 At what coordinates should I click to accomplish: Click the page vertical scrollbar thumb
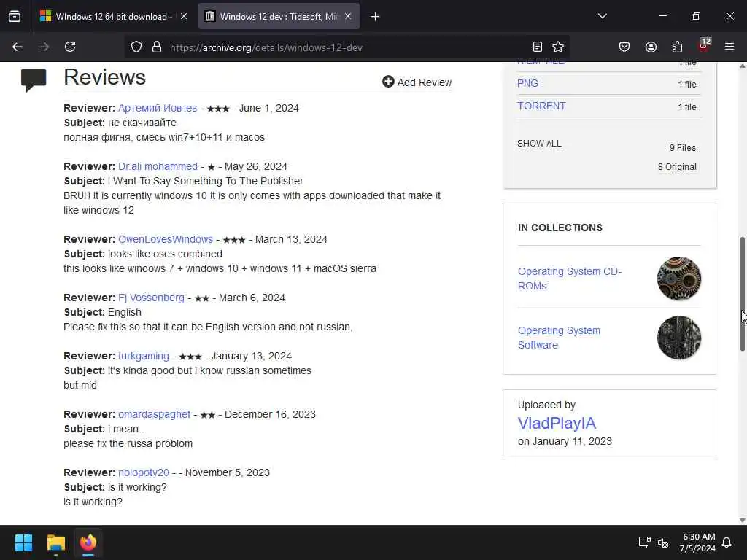(742, 294)
